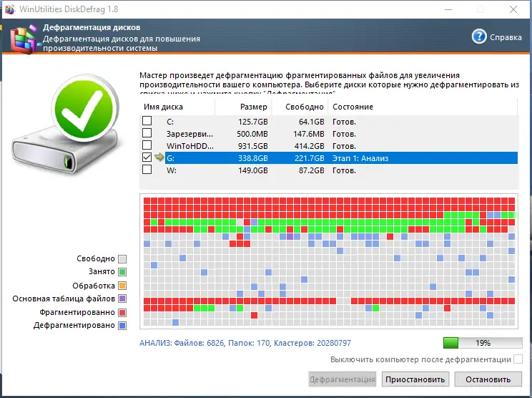Click the Справка link text

point(506,37)
